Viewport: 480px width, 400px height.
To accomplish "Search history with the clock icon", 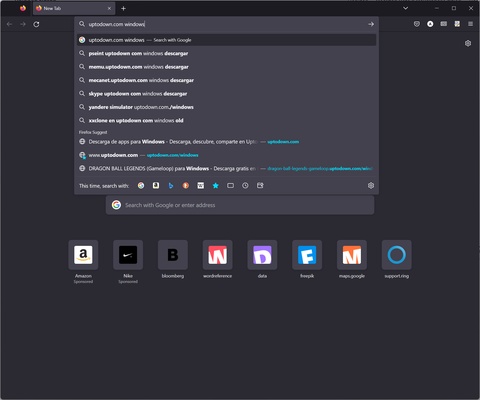I will point(245,186).
